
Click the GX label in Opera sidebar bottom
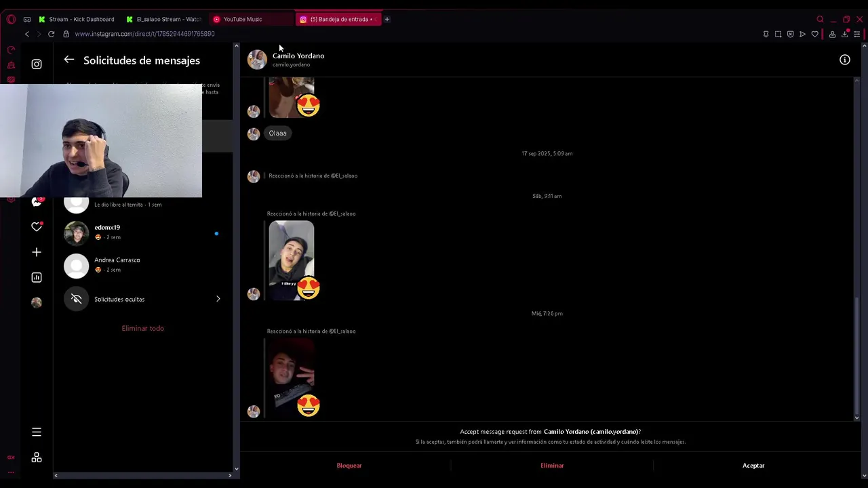point(11,457)
